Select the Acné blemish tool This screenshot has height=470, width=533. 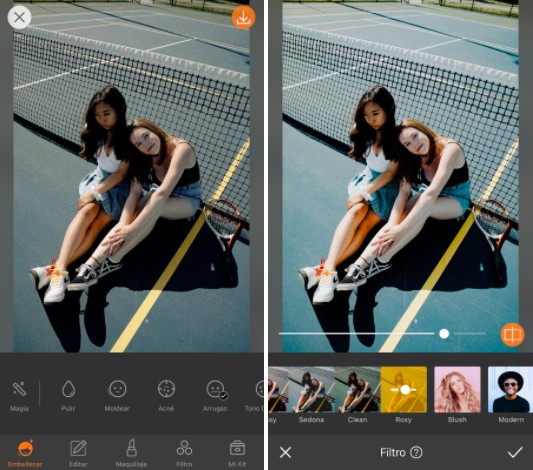pos(166,396)
